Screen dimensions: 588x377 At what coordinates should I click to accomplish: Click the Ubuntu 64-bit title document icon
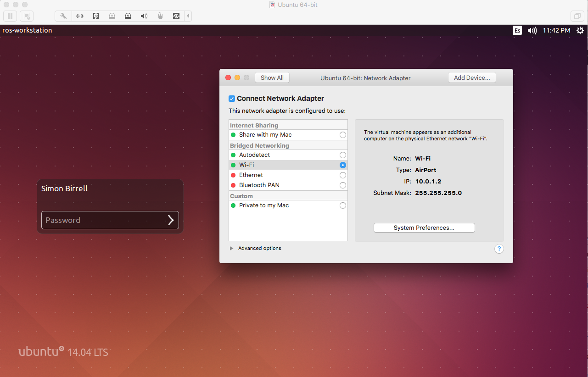[x=273, y=5]
